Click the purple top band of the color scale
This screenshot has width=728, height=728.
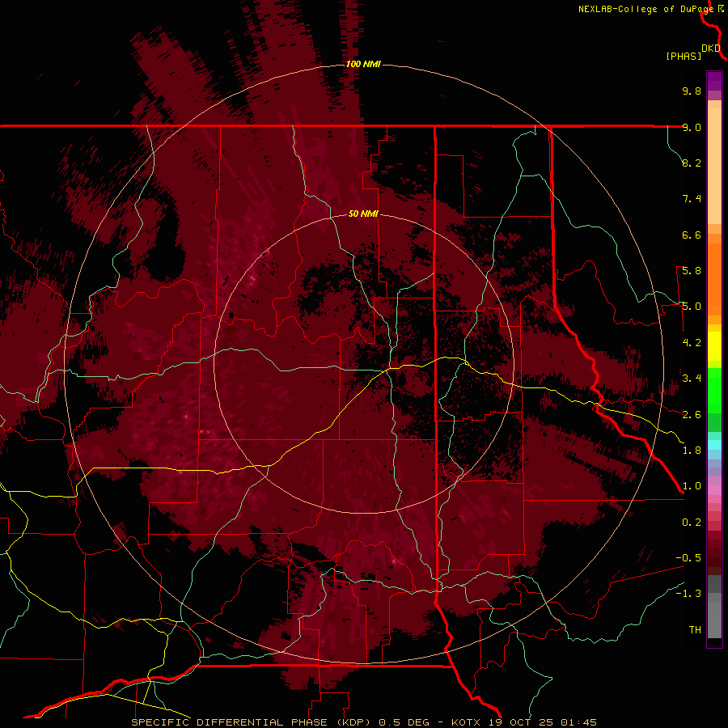click(x=714, y=81)
